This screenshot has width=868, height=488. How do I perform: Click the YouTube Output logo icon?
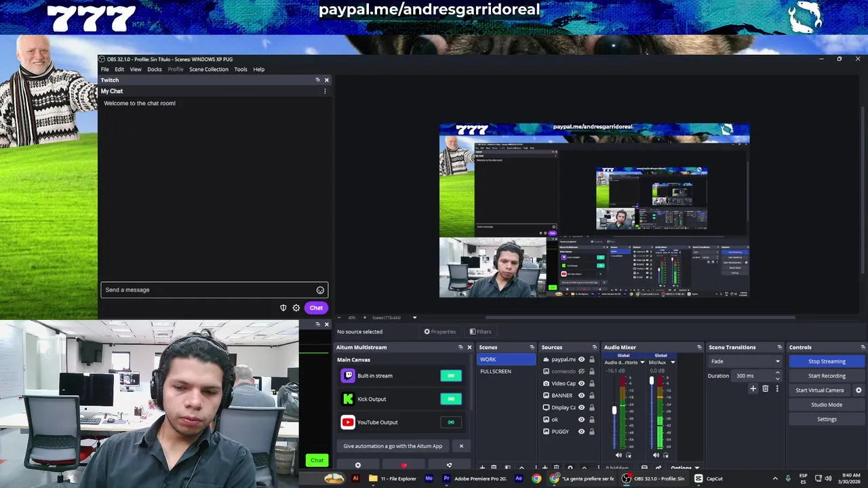click(348, 422)
